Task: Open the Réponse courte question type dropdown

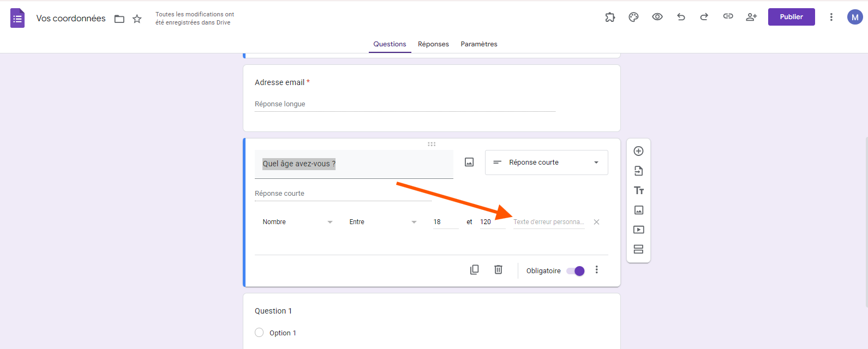Action: [546, 163]
